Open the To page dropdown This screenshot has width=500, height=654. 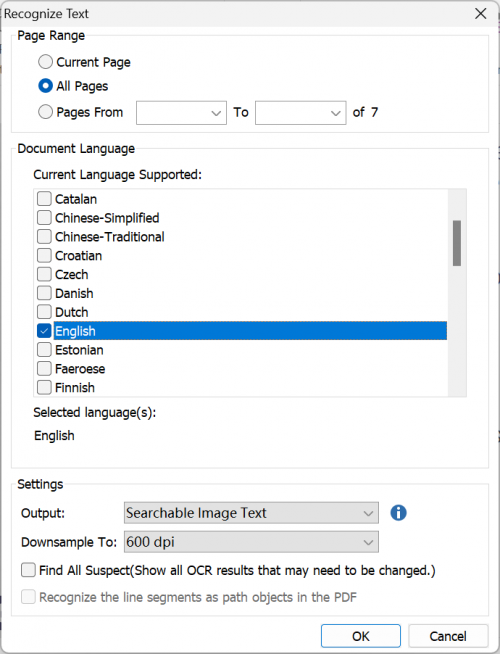301,113
